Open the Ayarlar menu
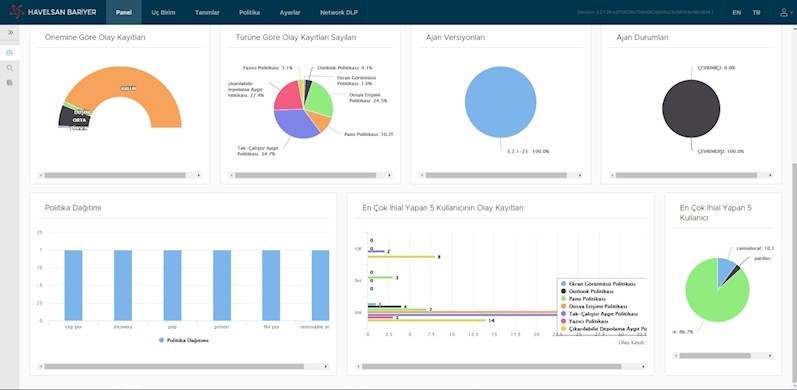 pyautogui.click(x=290, y=12)
